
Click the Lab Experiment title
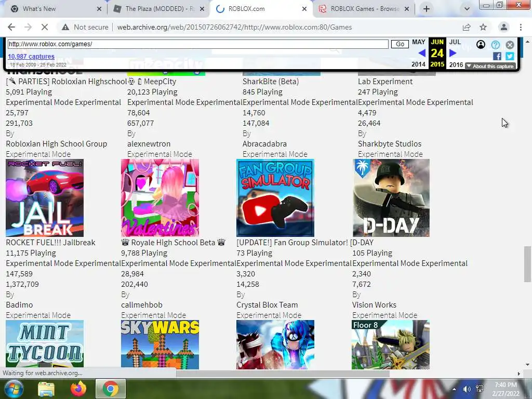click(x=385, y=82)
